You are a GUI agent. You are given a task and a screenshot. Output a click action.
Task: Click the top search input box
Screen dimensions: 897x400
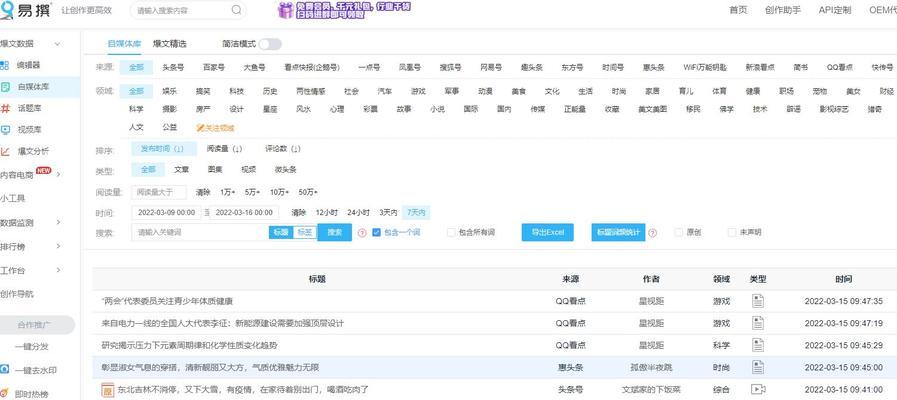[180, 10]
